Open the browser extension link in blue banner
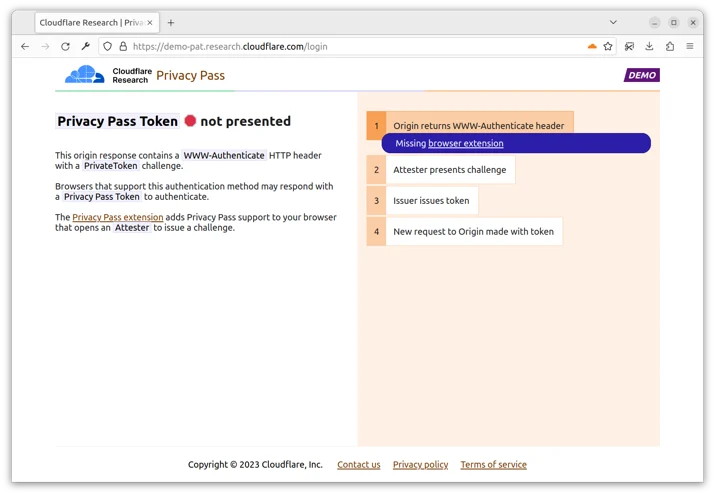The width and height of the screenshot is (715, 495). [466, 144]
